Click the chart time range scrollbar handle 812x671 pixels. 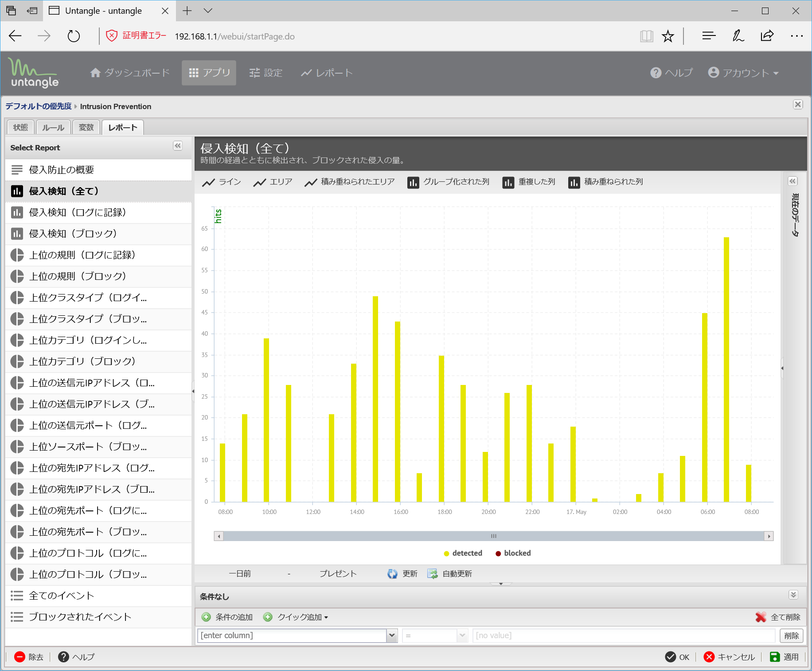click(494, 536)
